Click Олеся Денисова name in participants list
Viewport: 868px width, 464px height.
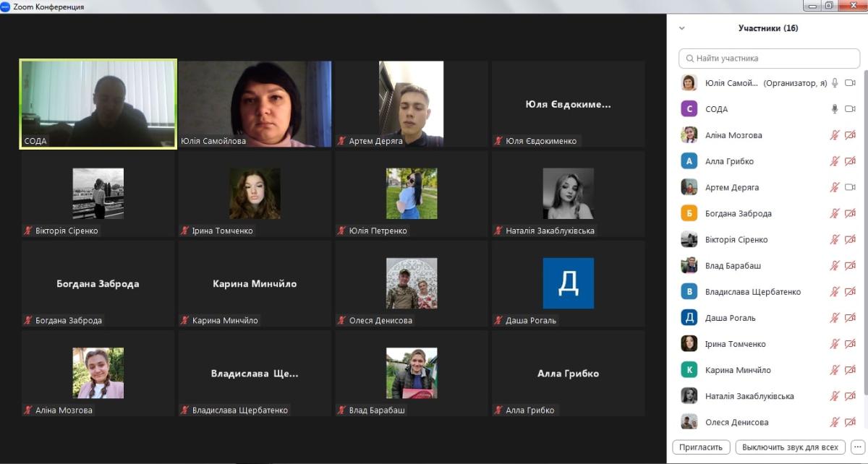(737, 422)
